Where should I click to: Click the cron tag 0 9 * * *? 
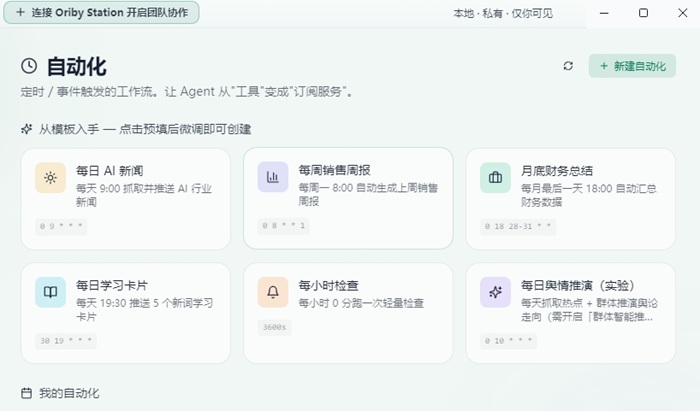tap(61, 226)
